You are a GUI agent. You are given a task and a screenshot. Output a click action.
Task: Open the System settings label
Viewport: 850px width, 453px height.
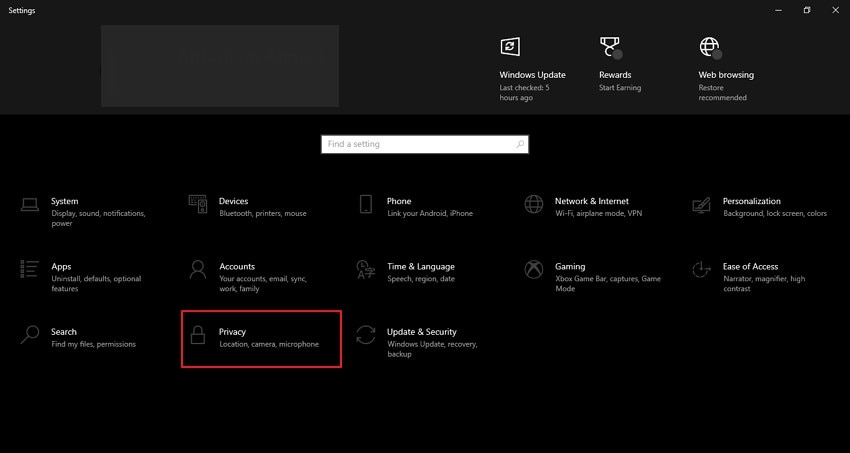65,201
